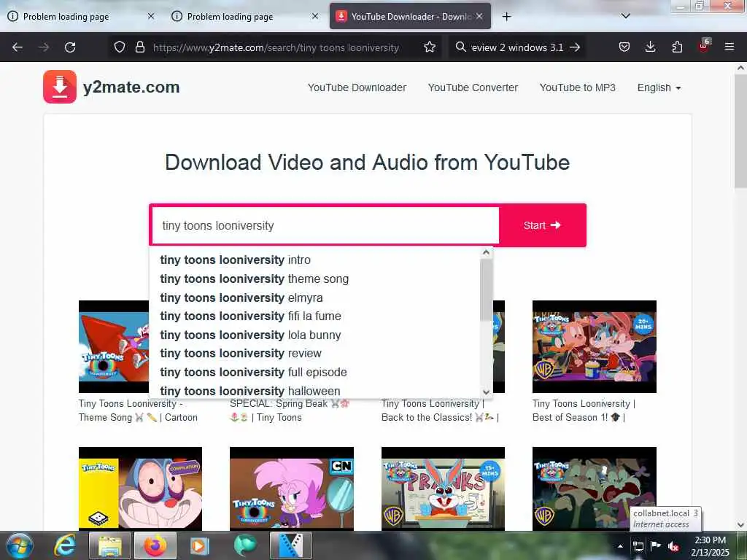Viewport: 747px width, 560px height.
Task: Choose suggestion ending in fifi la fume
Action: 314,316
